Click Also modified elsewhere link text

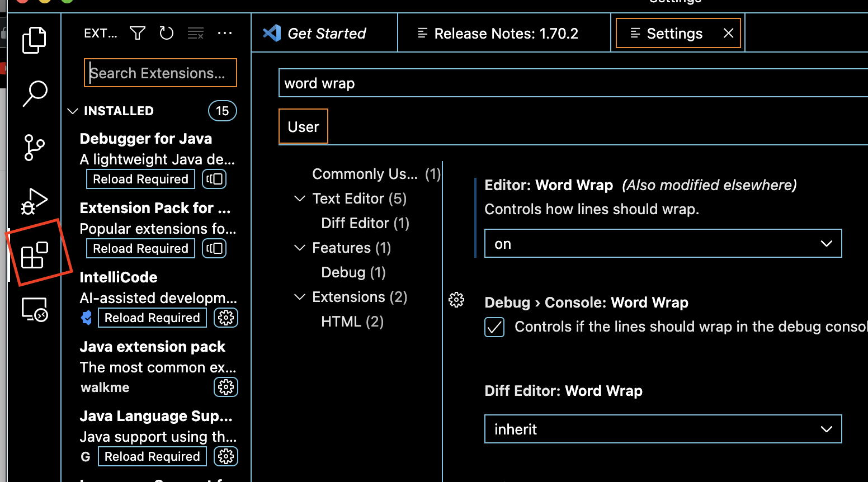coord(709,185)
